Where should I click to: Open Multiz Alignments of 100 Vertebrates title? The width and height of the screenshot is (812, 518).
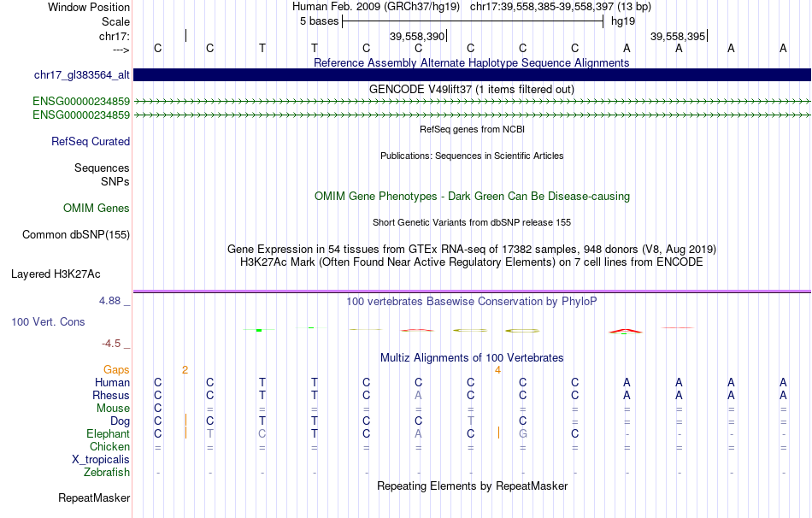coord(472,358)
